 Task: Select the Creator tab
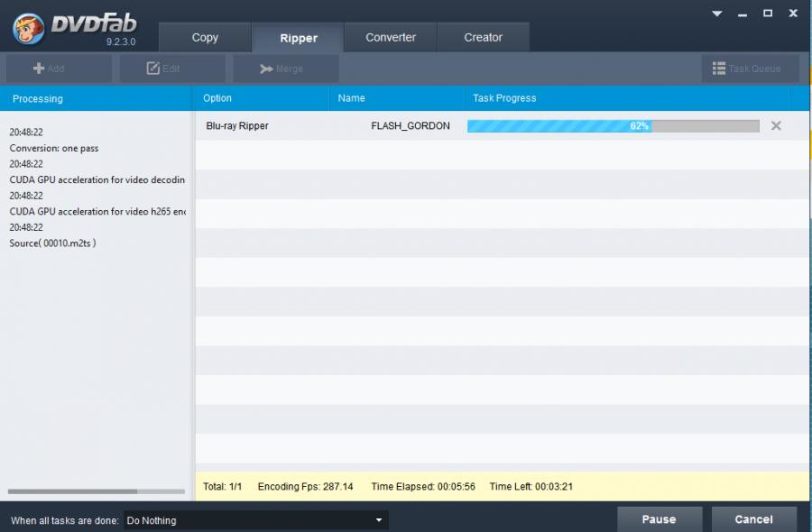tap(484, 37)
